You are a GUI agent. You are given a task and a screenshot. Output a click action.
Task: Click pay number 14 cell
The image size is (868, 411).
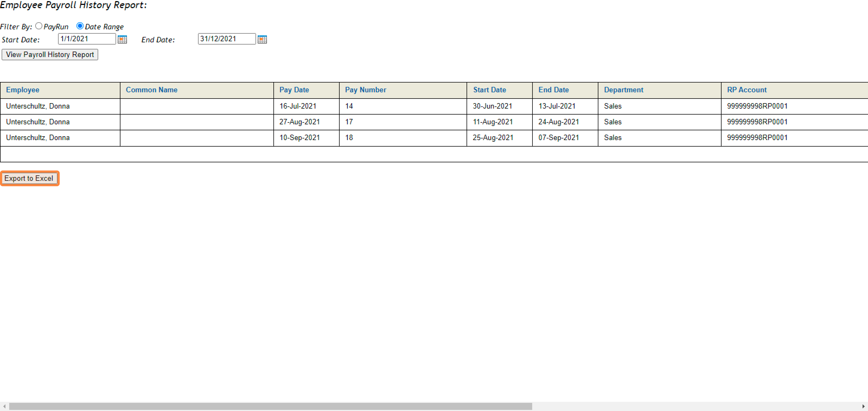click(x=403, y=106)
